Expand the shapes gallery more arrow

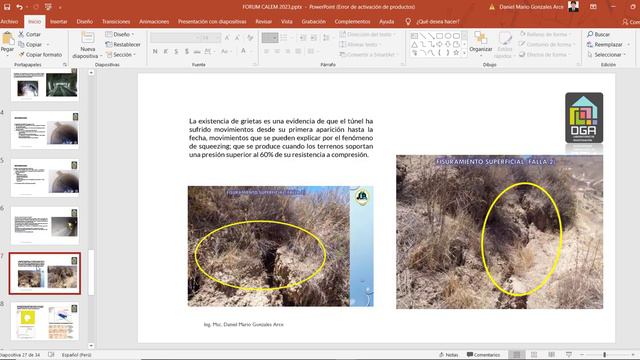[x=464, y=53]
